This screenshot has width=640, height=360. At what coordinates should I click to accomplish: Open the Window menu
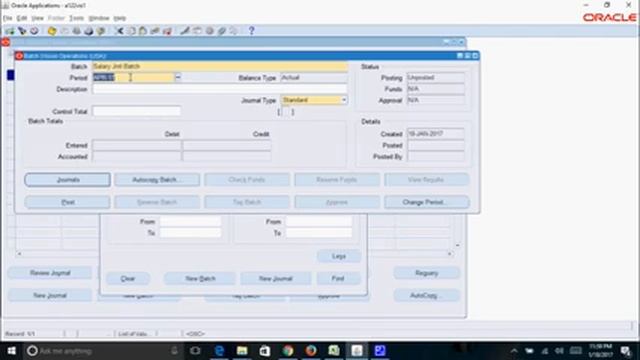click(x=99, y=18)
